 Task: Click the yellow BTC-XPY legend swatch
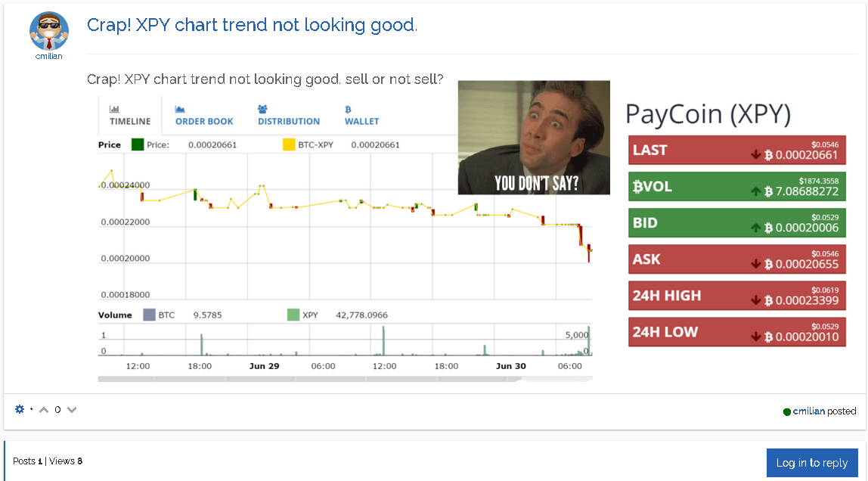click(289, 145)
